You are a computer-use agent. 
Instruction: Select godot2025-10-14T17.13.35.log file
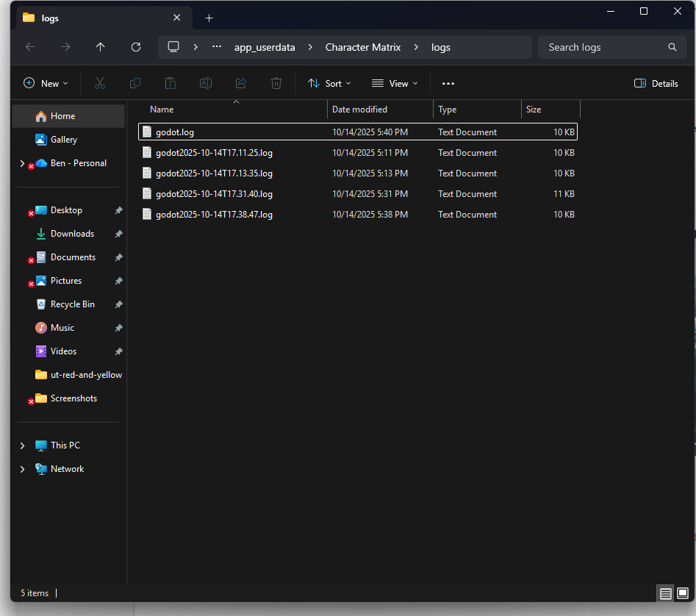[358, 173]
